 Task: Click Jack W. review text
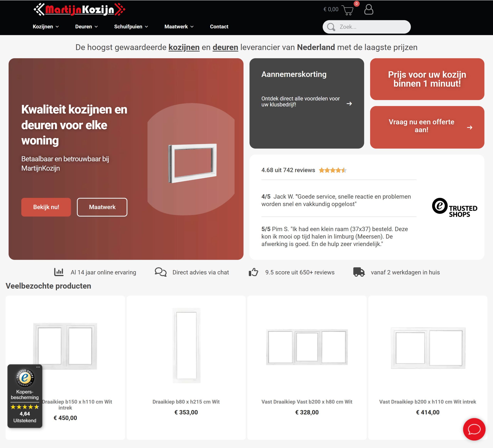[336, 200]
